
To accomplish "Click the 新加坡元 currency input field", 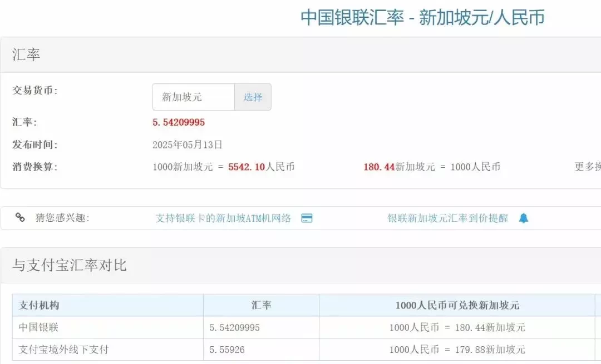I will click(x=194, y=97).
